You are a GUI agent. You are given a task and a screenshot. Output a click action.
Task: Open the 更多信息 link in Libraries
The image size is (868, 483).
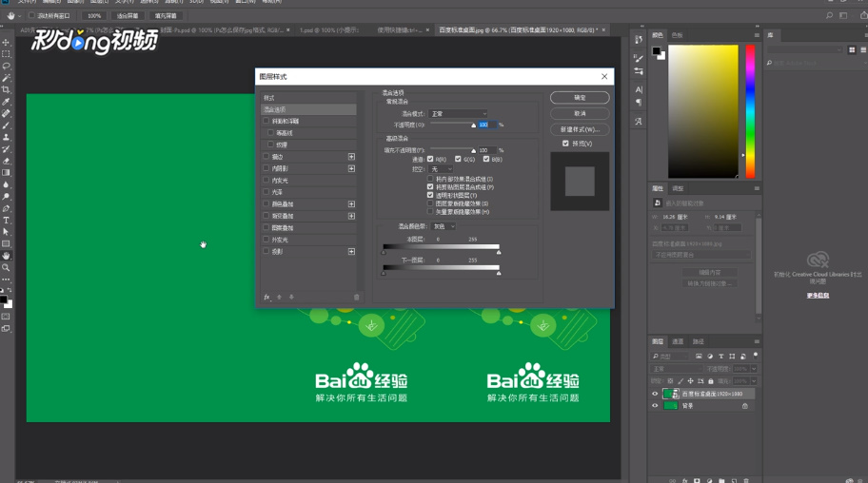click(818, 296)
